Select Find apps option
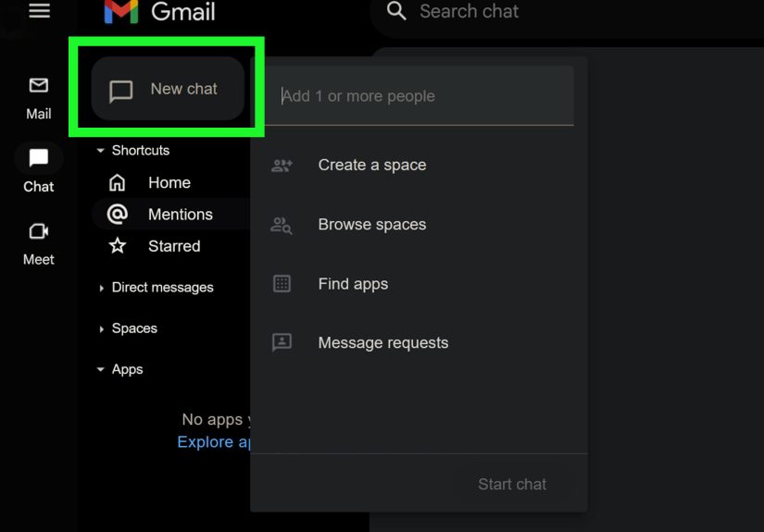This screenshot has height=532, width=764. coord(419,284)
